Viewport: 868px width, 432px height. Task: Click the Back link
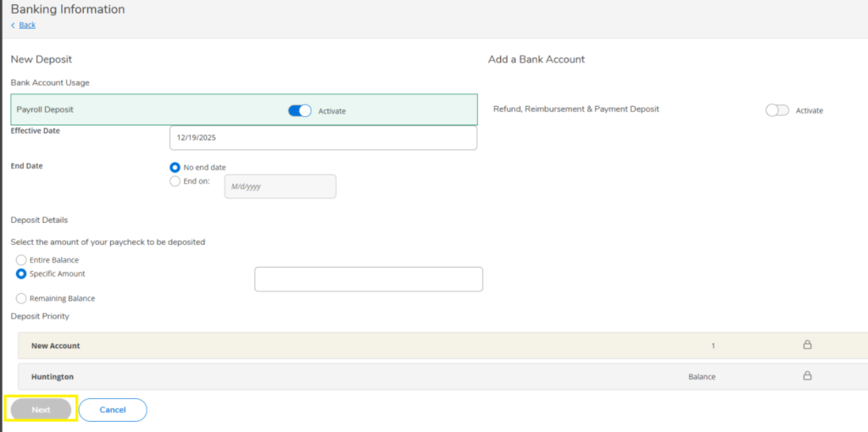coord(27,25)
